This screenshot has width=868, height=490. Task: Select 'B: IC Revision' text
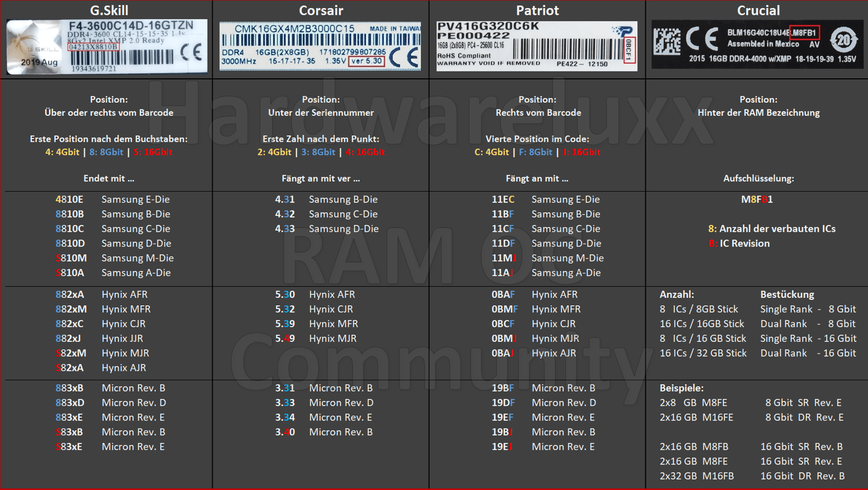coord(739,243)
